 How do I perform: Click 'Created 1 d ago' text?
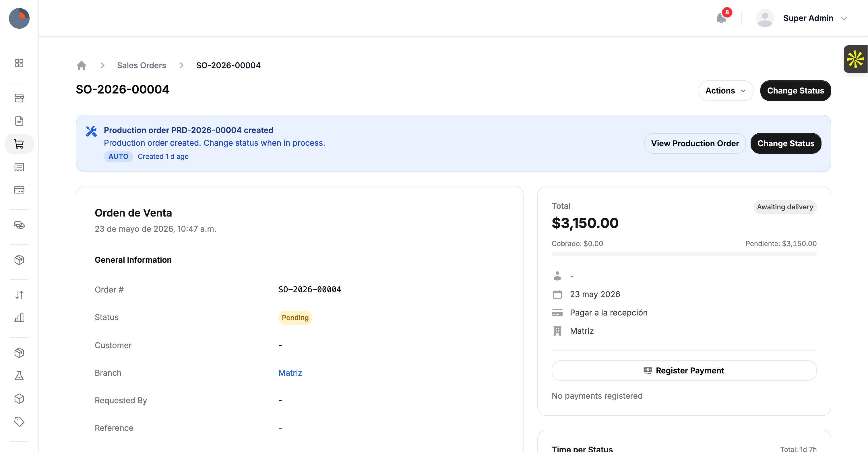(x=163, y=157)
